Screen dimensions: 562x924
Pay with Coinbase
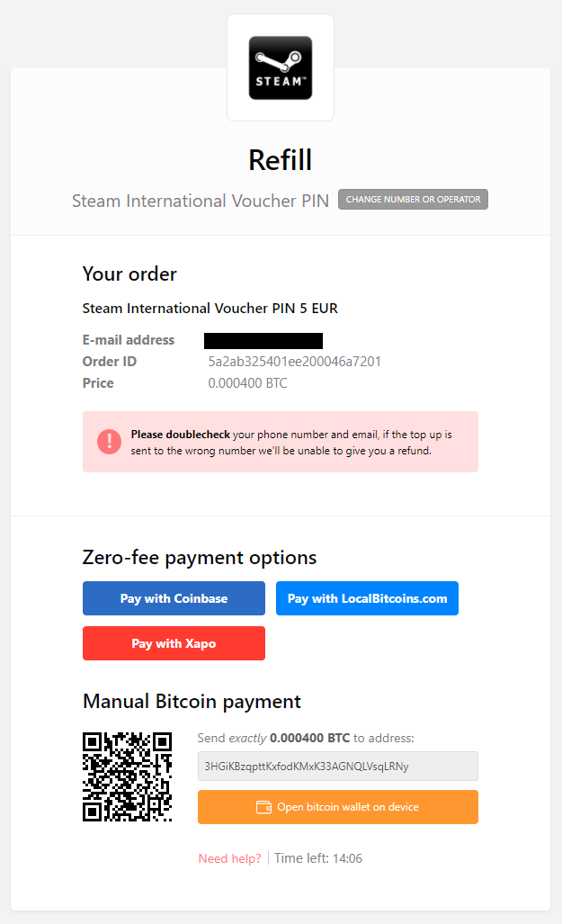(174, 598)
